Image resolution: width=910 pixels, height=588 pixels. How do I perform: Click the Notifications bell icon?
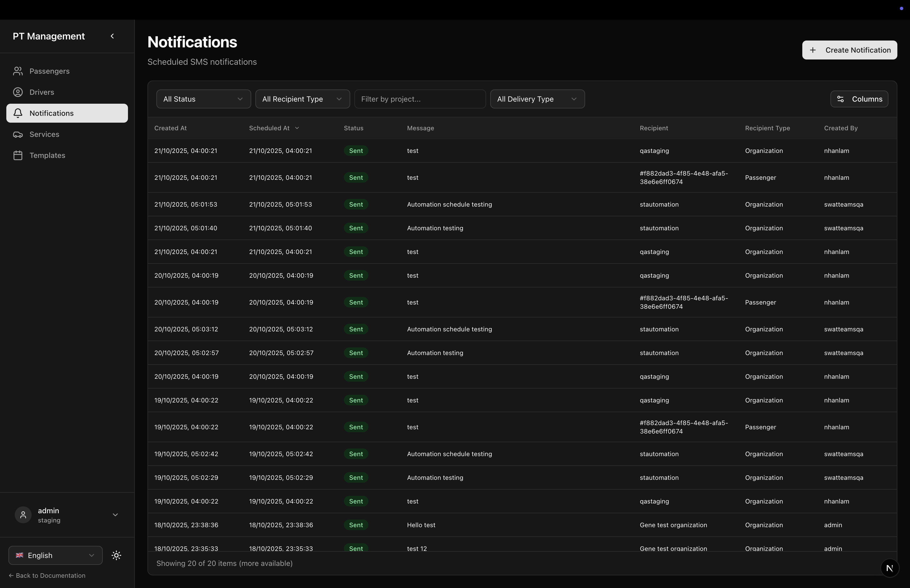tap(18, 113)
